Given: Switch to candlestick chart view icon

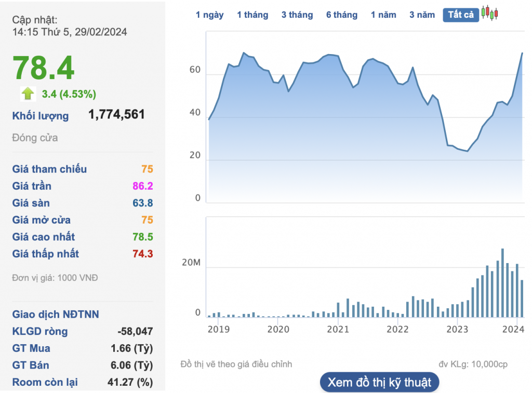Looking at the screenshot, I should 489,14.
